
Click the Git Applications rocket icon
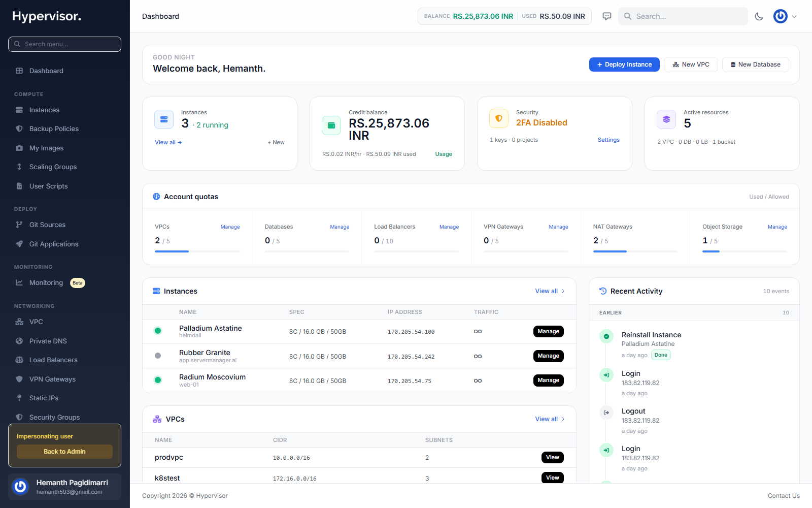point(19,244)
